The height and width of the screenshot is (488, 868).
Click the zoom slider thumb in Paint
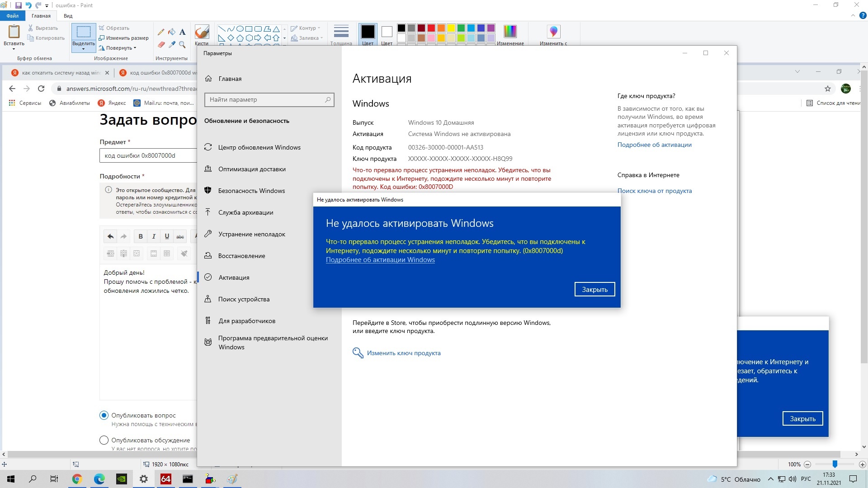(835, 464)
